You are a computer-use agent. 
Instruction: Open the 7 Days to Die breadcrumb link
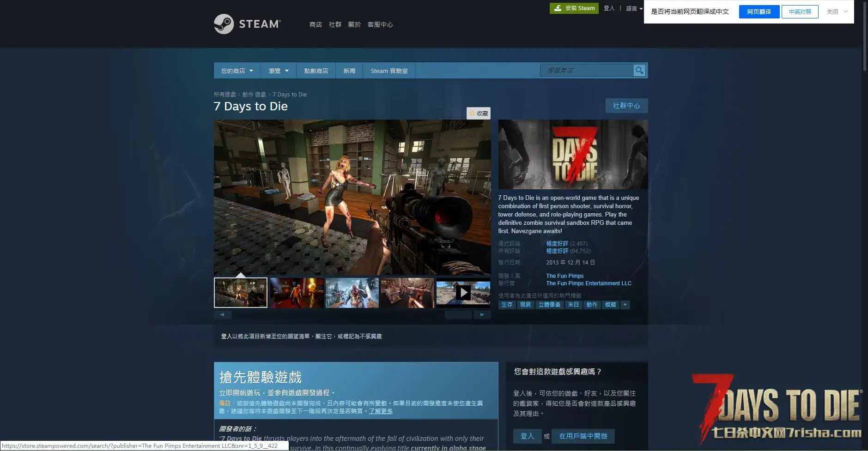290,94
